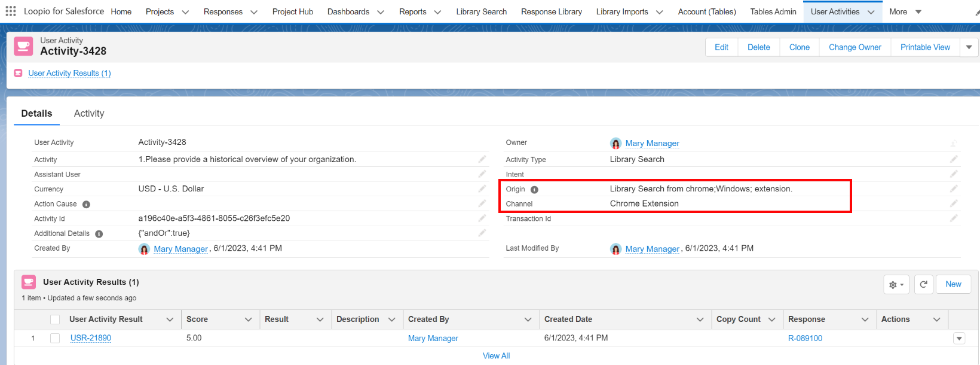Open the More navigation dropdown
The width and height of the screenshot is (980, 365).
tap(905, 12)
